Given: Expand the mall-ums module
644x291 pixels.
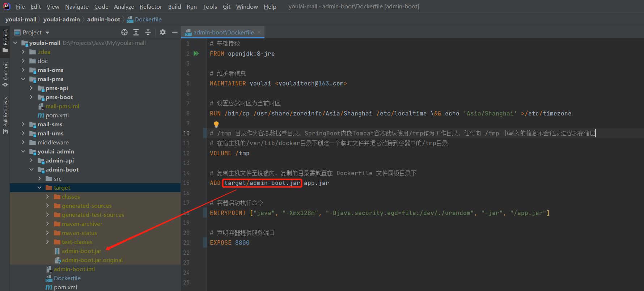Looking at the screenshot, I should [x=23, y=133].
